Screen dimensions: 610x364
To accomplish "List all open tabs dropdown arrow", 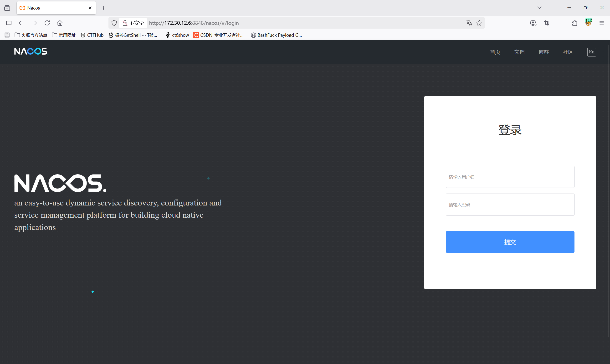I will click(x=539, y=8).
